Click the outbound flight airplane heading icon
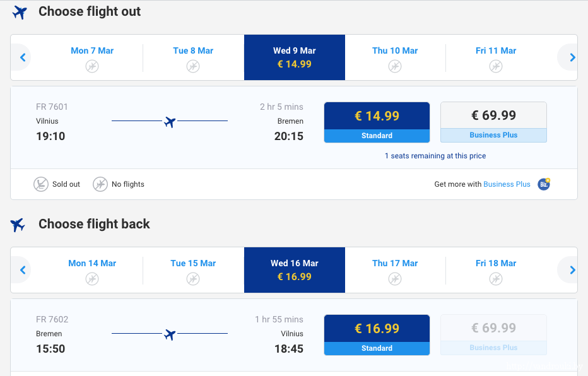Screen dimensions: 588x376 click(x=20, y=12)
